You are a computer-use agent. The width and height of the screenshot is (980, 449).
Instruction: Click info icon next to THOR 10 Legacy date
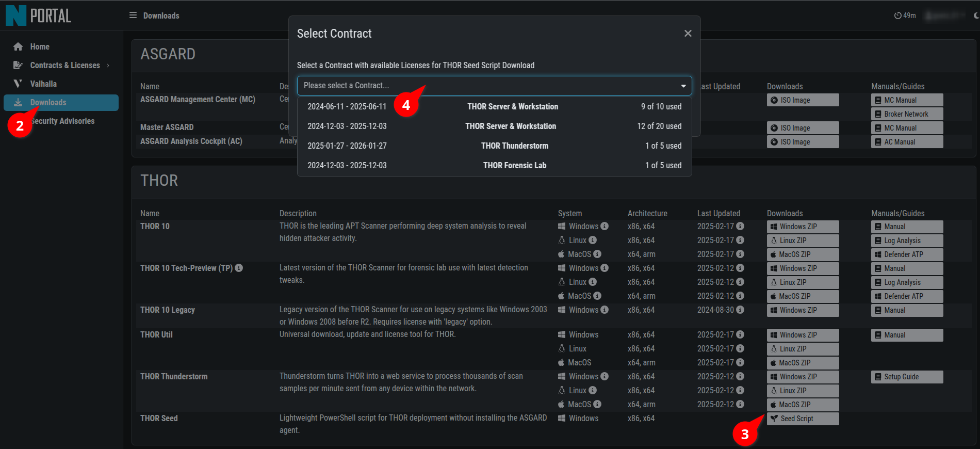(740, 310)
